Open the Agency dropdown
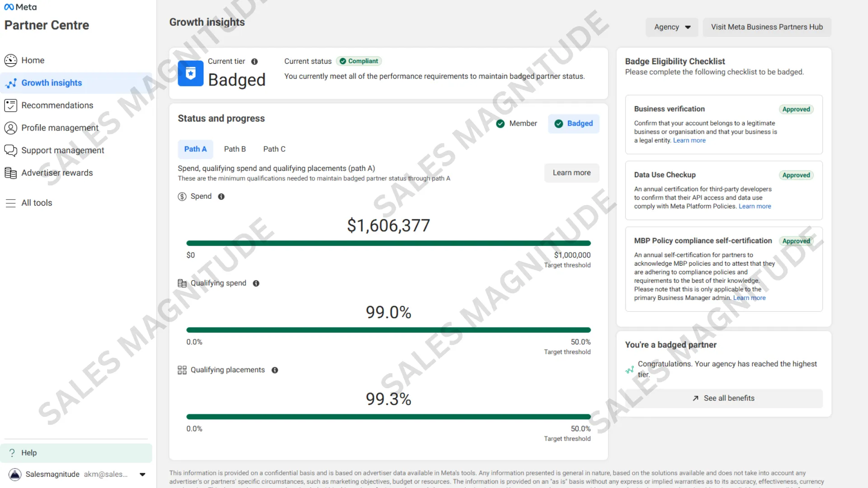Screen dimensions: 868x488 tap(672, 27)
